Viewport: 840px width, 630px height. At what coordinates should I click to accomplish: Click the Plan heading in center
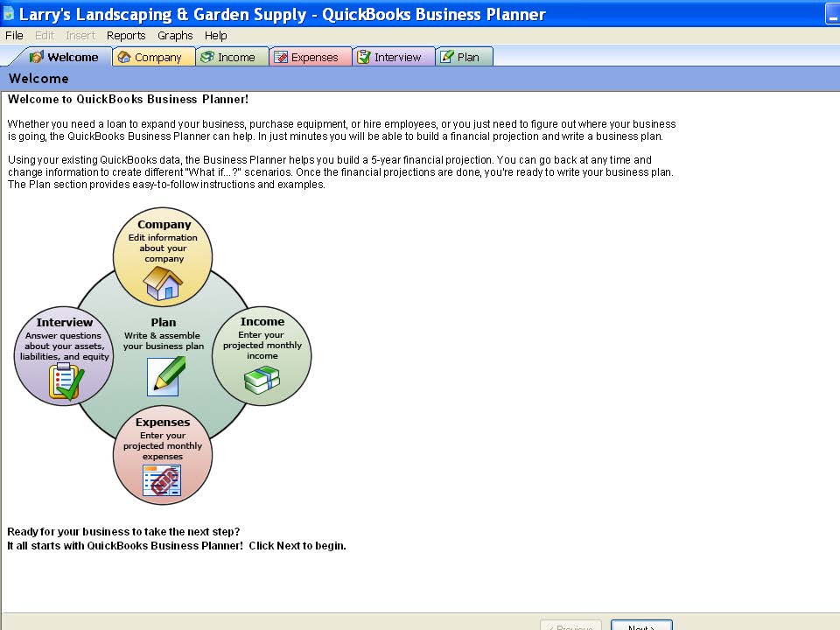pyautogui.click(x=164, y=323)
